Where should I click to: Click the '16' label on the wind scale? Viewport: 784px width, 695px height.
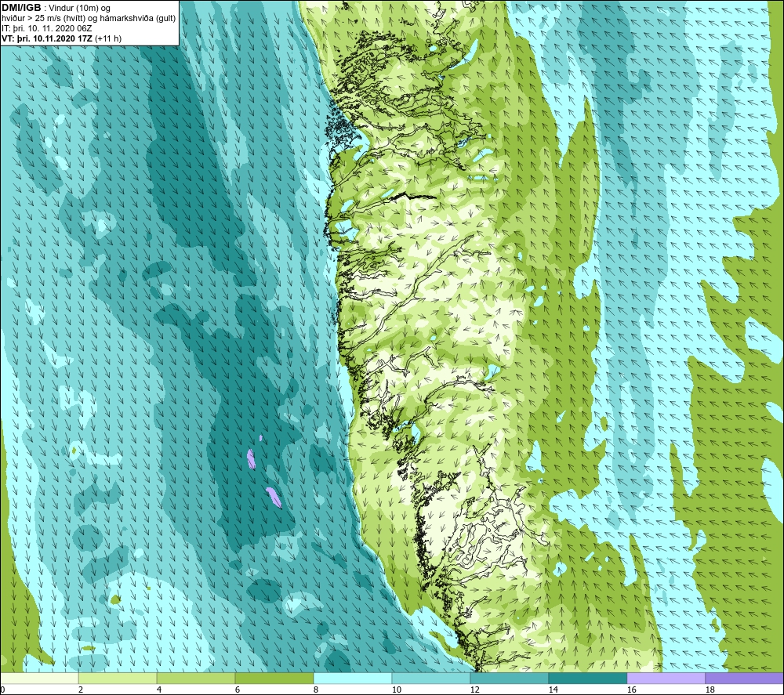pos(632,690)
